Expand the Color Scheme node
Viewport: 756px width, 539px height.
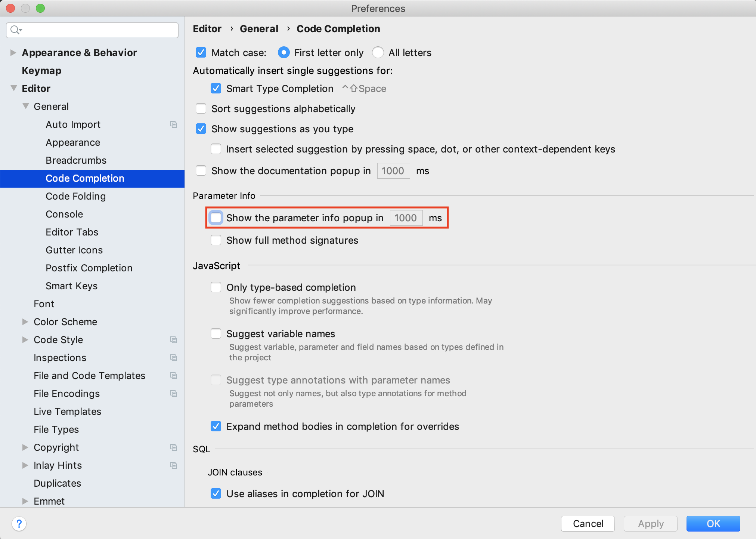25,322
